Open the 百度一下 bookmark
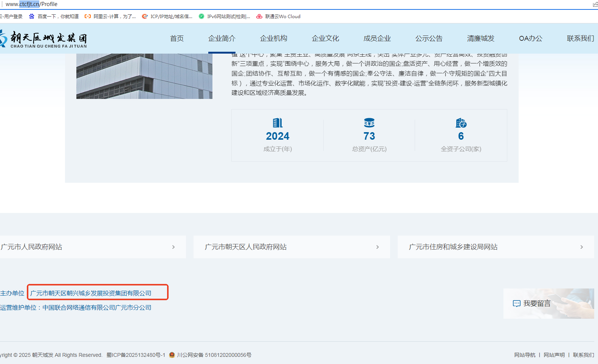The width and height of the screenshot is (598, 364). [54, 17]
